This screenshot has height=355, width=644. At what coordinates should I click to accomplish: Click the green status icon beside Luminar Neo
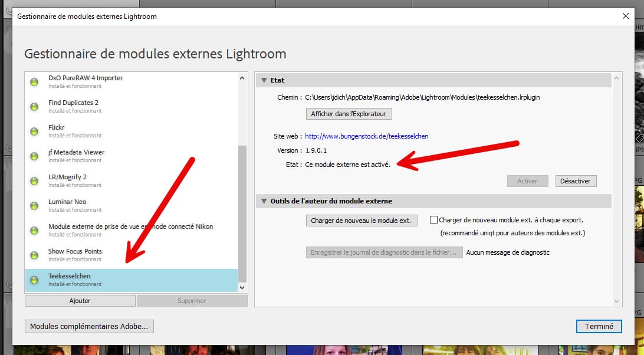pyautogui.click(x=34, y=205)
